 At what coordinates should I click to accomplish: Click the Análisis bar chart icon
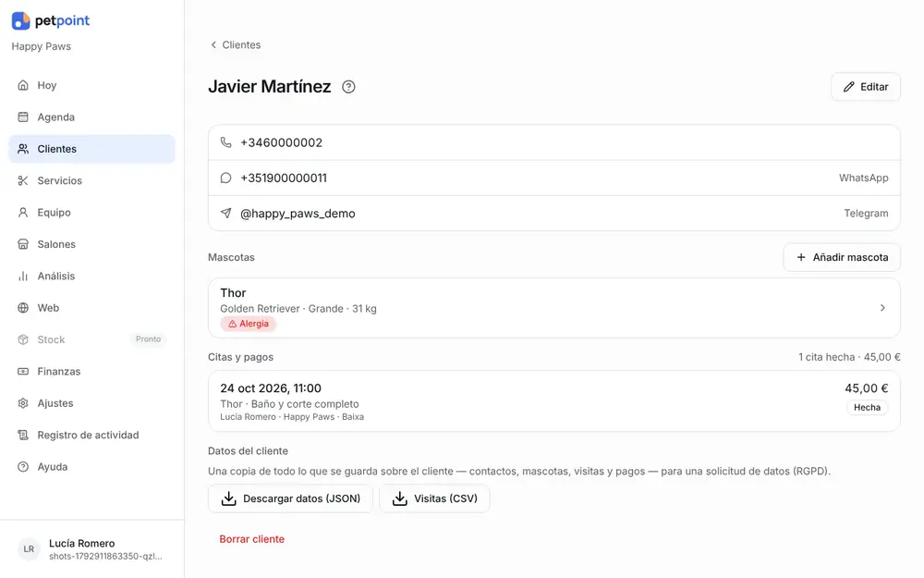pos(23,276)
